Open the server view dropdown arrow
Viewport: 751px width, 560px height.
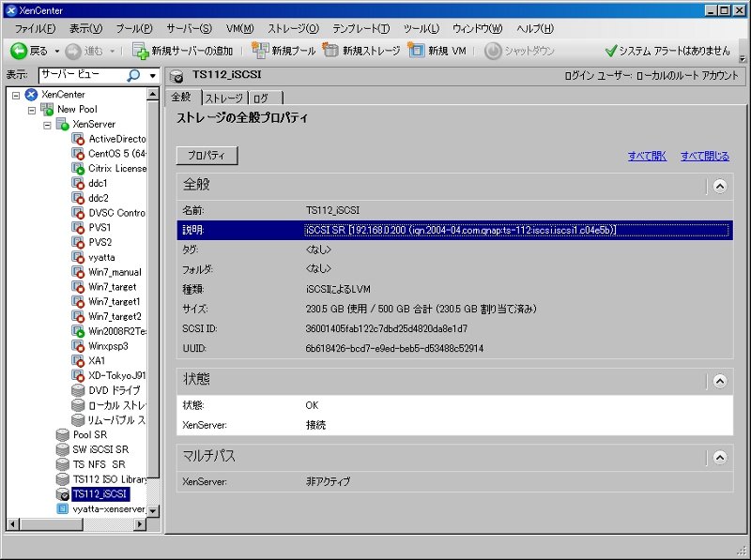click(x=152, y=76)
